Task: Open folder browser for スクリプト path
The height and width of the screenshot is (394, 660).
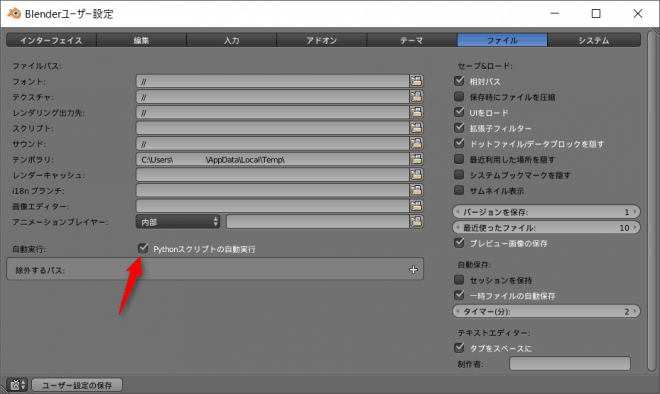Action: [x=416, y=128]
